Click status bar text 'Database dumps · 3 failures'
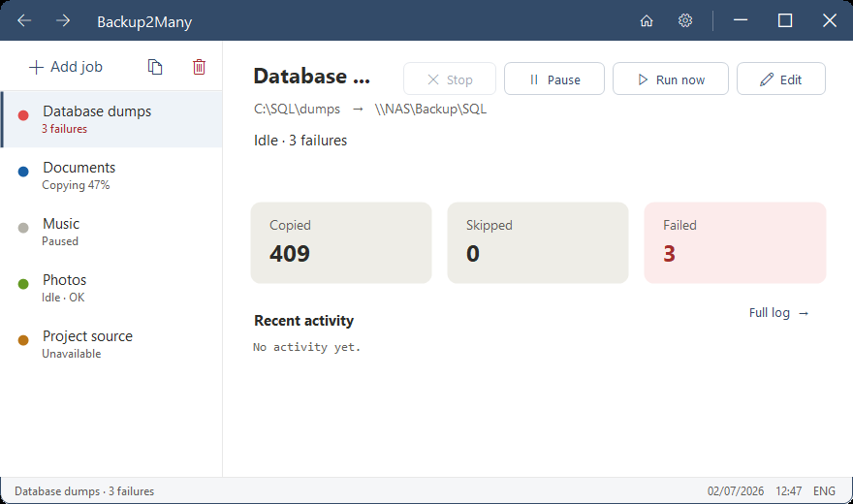 pos(84,491)
